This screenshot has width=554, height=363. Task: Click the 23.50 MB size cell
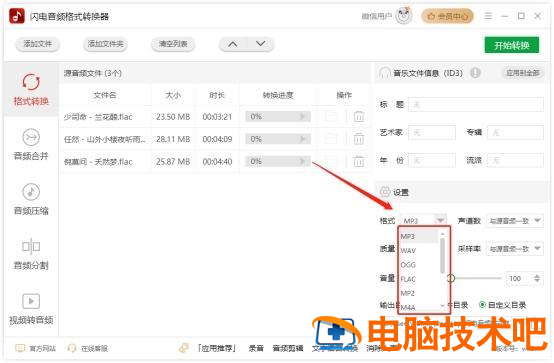coord(173,117)
